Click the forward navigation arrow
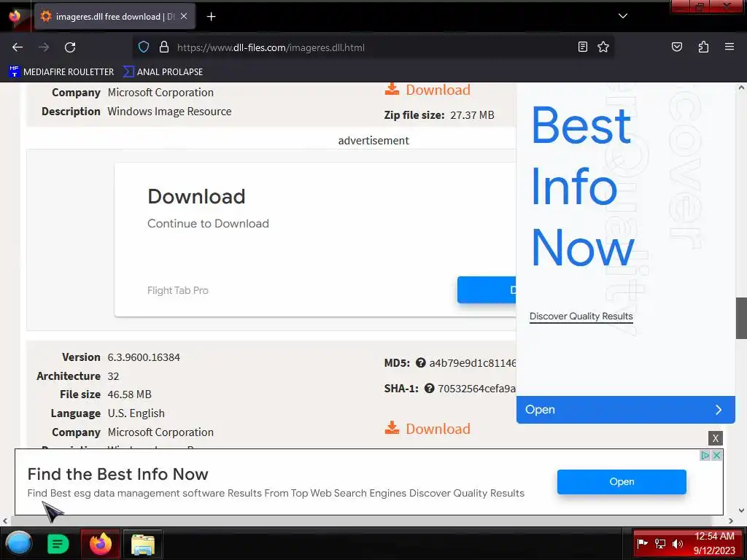Screen dimensions: 747x560 (44, 47)
